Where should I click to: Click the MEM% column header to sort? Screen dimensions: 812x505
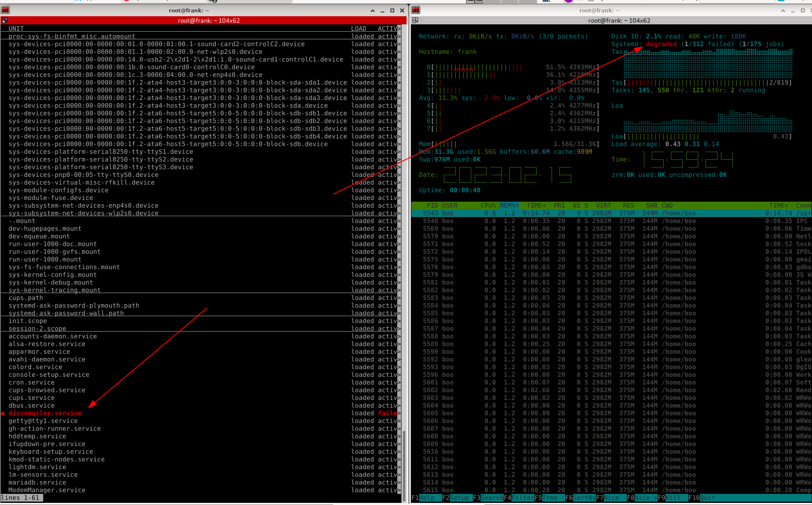[508, 206]
